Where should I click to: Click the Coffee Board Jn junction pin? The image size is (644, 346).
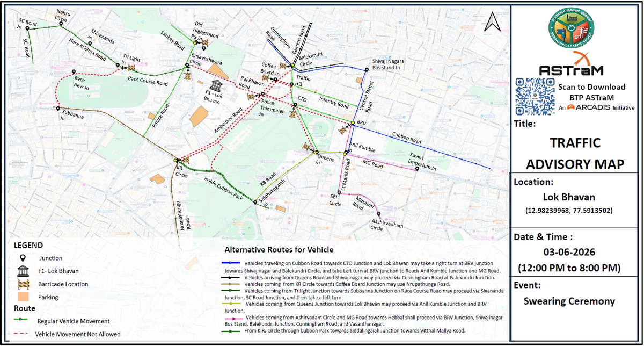[x=275, y=79]
